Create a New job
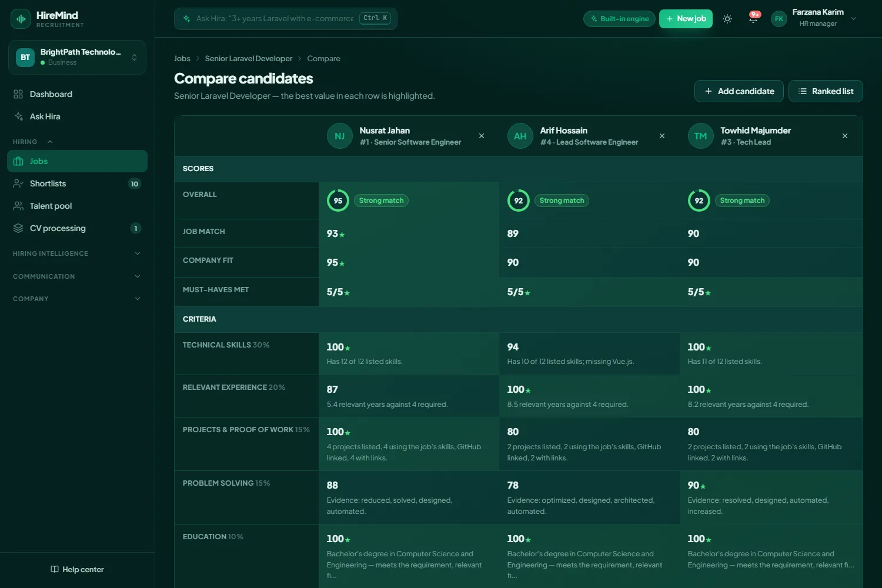882x588 pixels. (686, 19)
